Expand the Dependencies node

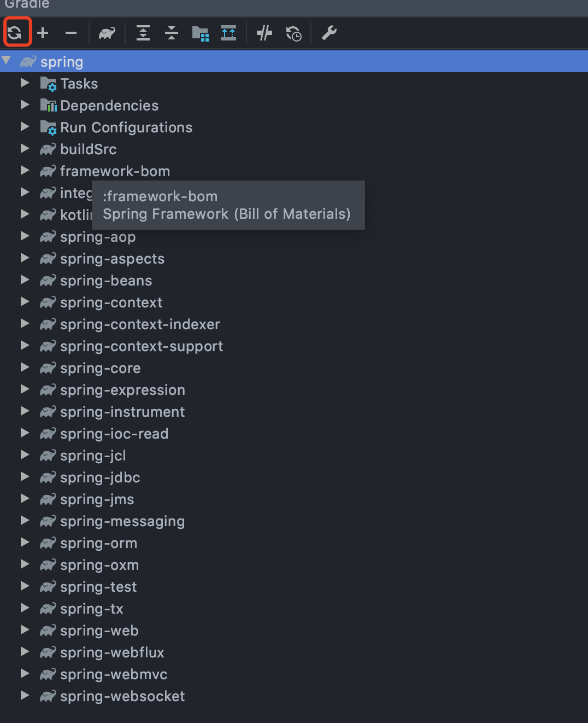[x=25, y=105]
